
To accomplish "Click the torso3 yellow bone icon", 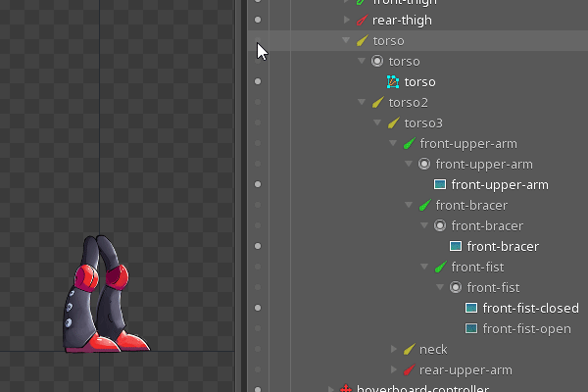I will coord(393,123).
